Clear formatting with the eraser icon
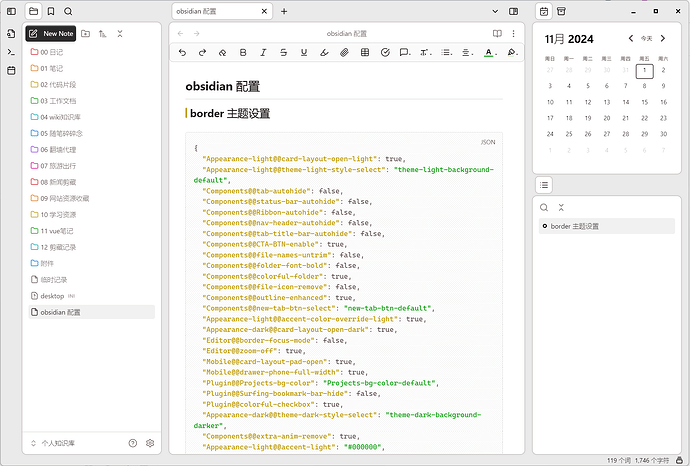The height and width of the screenshot is (466, 690). coord(223,52)
